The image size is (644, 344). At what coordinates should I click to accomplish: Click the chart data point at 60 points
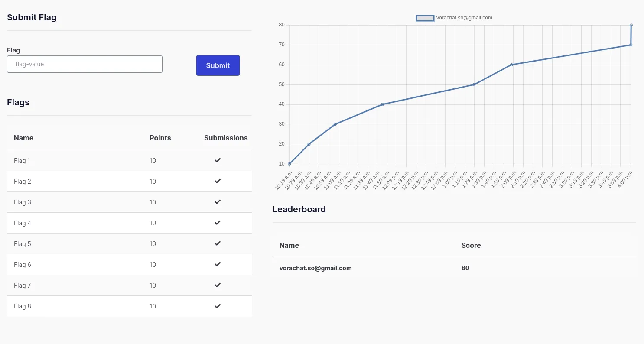(x=511, y=65)
